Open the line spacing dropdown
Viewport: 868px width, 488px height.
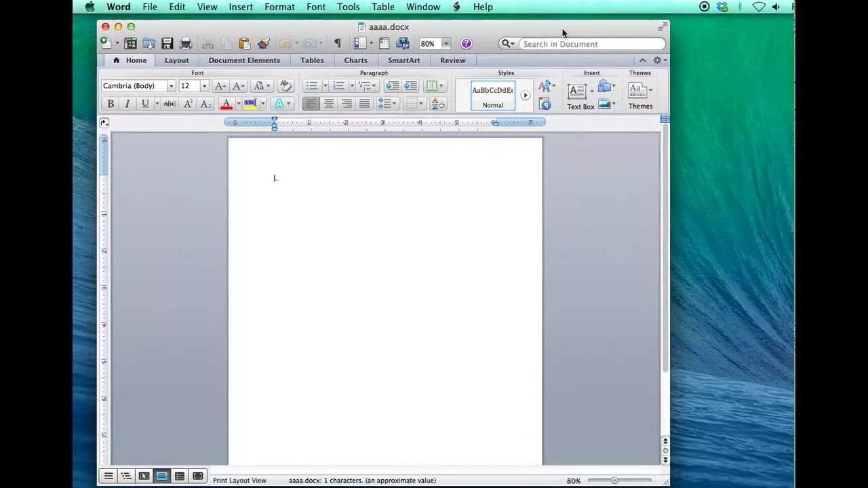[387, 104]
